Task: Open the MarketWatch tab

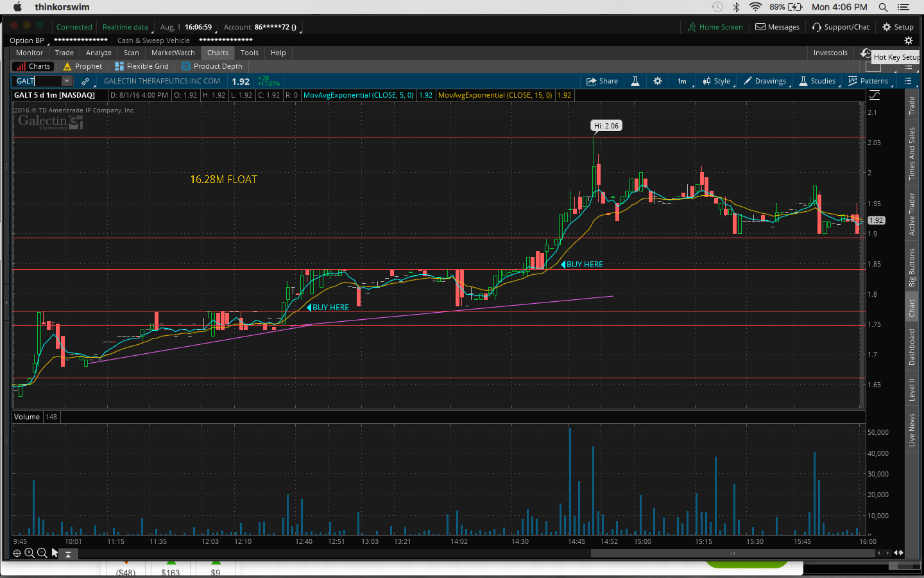Action: [x=173, y=53]
